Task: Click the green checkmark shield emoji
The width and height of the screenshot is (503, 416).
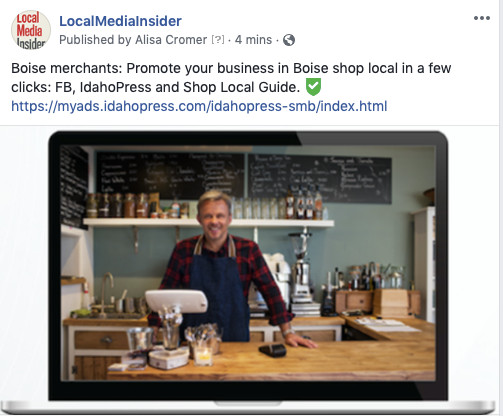Action: 313,87
